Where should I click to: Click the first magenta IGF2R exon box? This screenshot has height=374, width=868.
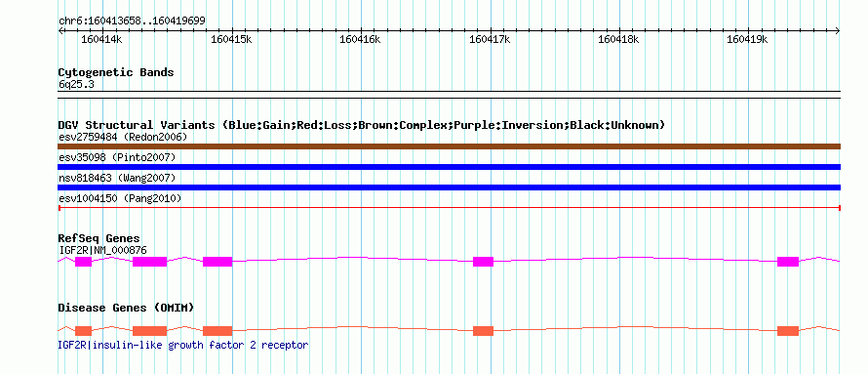84,262
